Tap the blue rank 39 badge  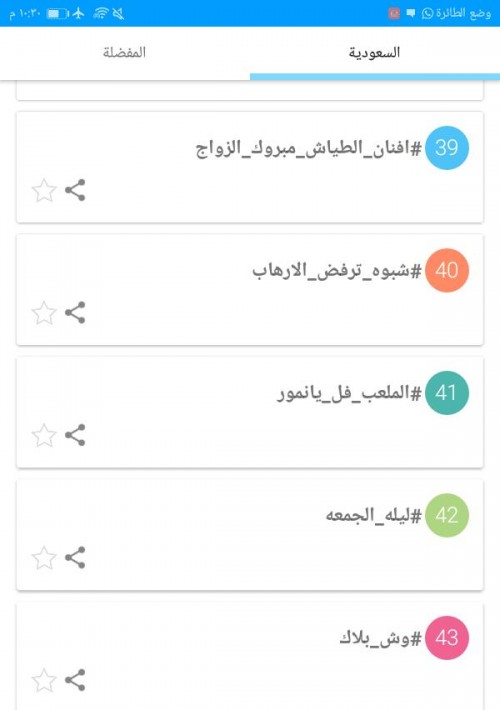447,148
